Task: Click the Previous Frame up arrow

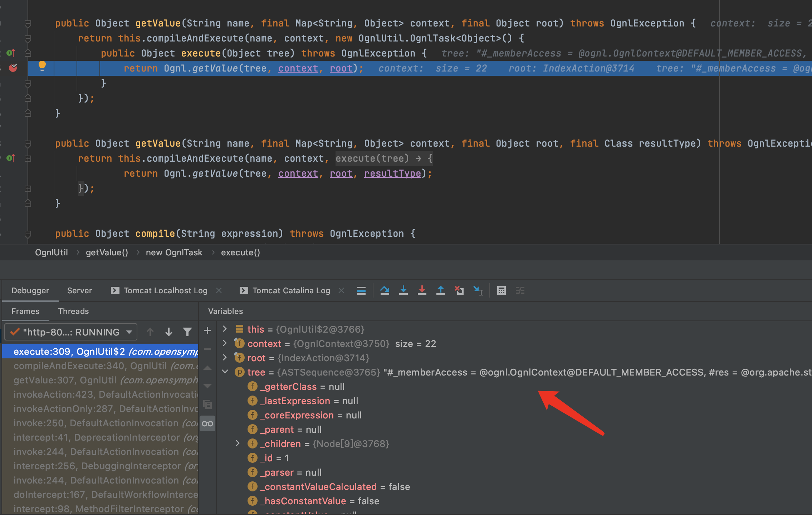Action: tap(150, 332)
